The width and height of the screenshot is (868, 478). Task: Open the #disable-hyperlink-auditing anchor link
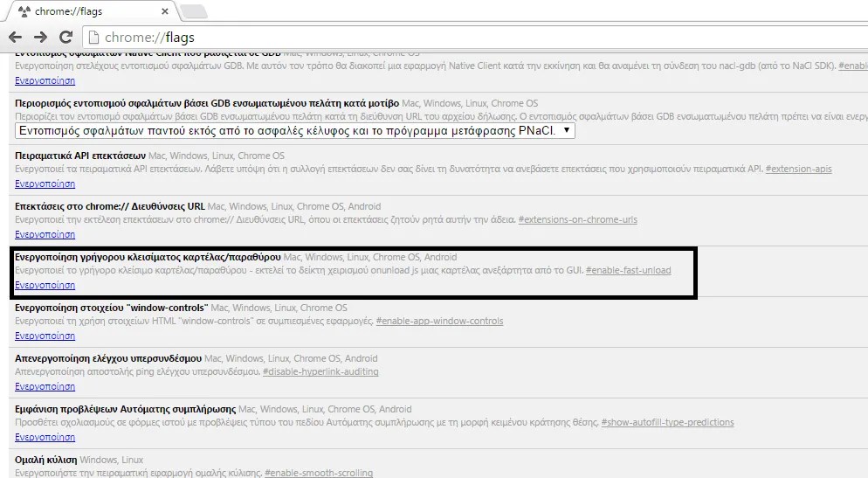click(x=320, y=371)
